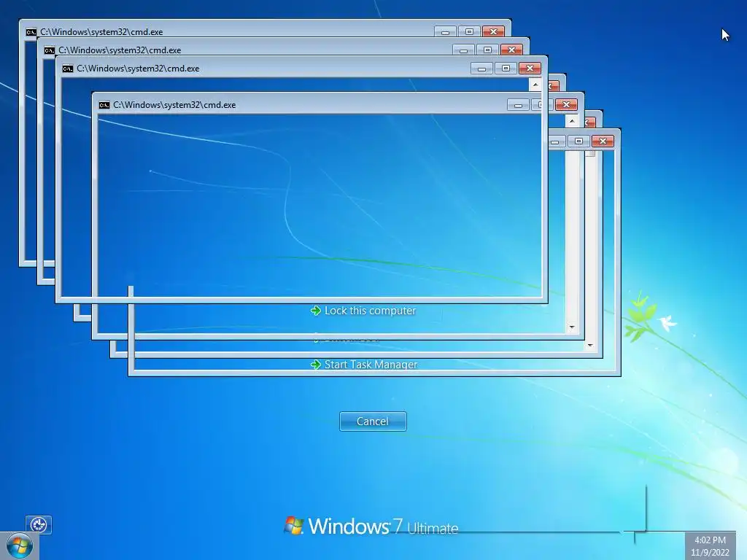Close the second cmd.exe window

pos(511,50)
